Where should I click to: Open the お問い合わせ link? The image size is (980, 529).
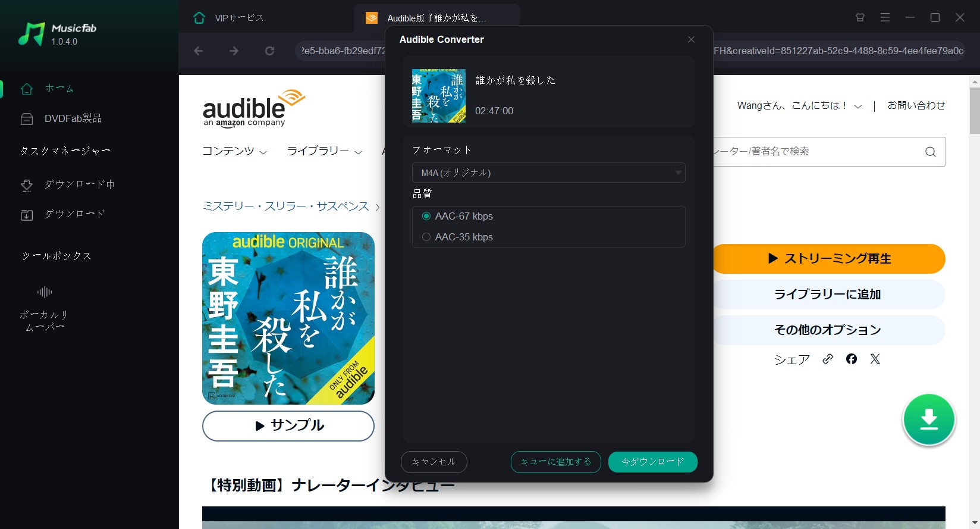tap(916, 106)
